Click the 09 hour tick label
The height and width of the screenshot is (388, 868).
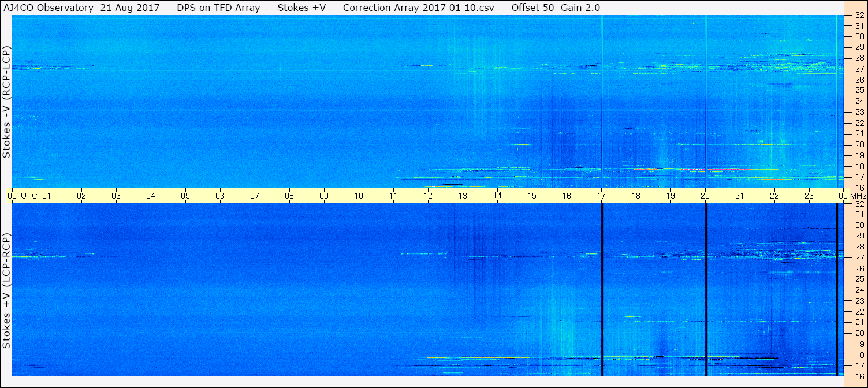pos(324,196)
